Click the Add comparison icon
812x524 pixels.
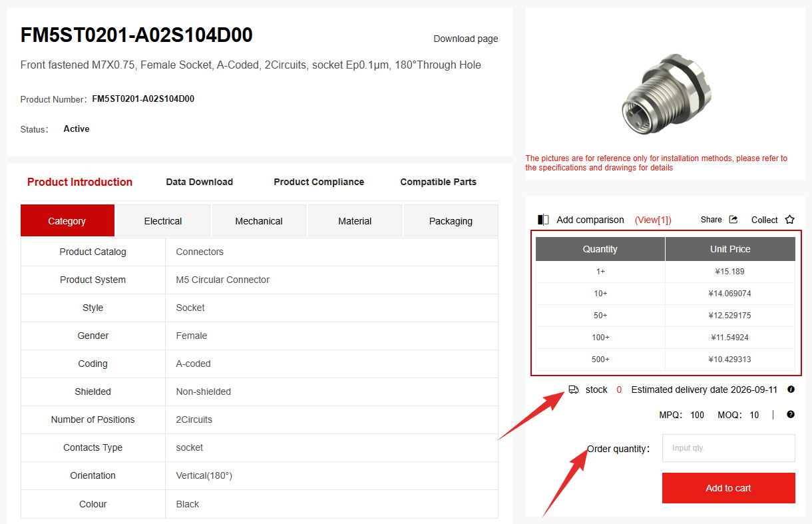click(x=543, y=220)
